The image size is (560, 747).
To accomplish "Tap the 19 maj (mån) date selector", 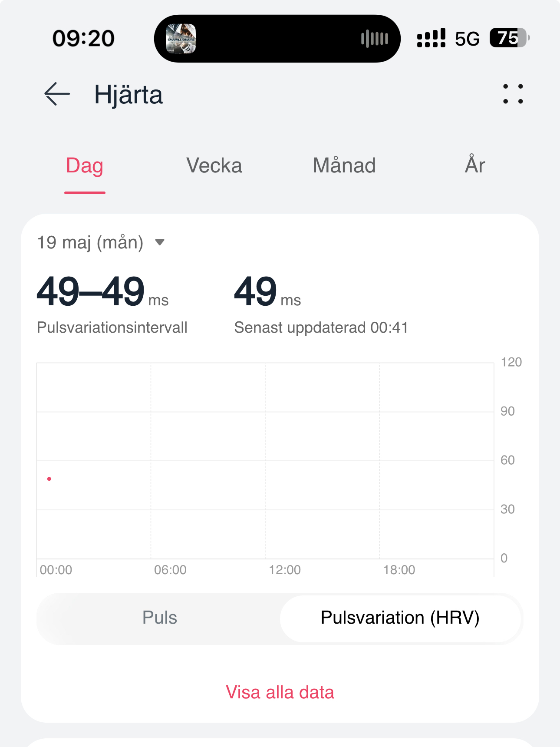I will pos(90,242).
